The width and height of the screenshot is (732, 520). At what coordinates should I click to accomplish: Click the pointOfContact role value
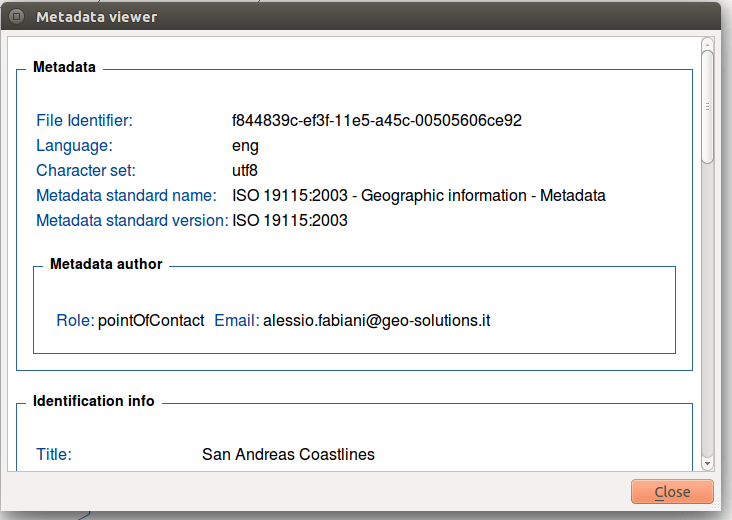pyautogui.click(x=151, y=321)
